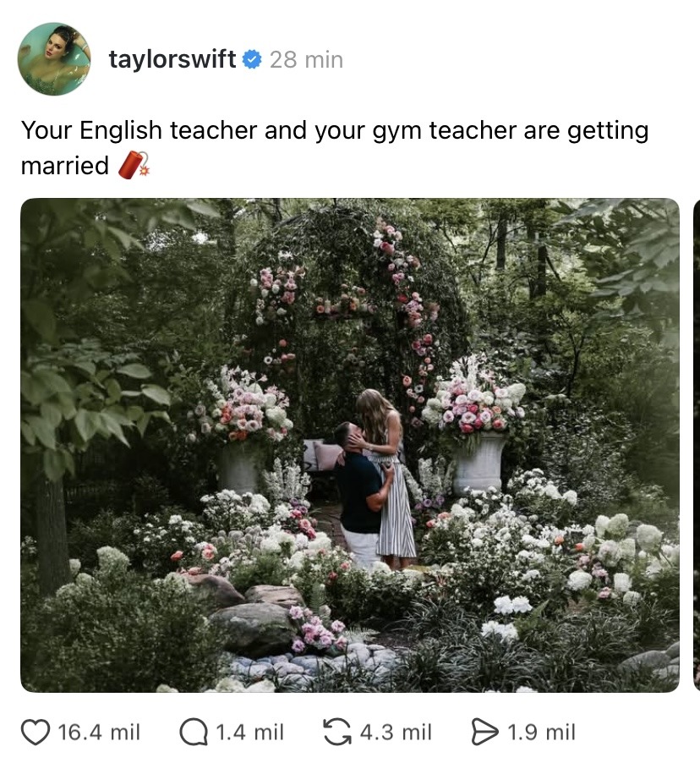This screenshot has width=700, height=763.
Task: View the 1.9 mil shares count
Action: 541,733
